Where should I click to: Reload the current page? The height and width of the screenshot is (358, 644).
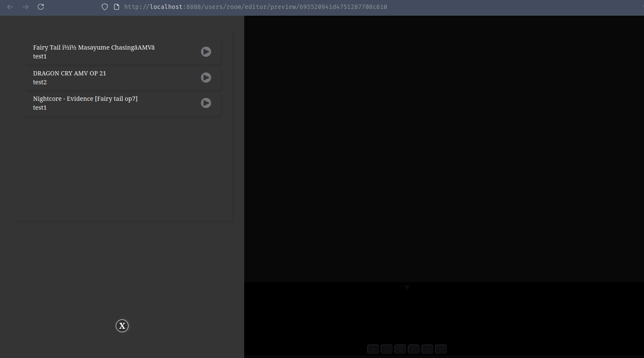40,7
